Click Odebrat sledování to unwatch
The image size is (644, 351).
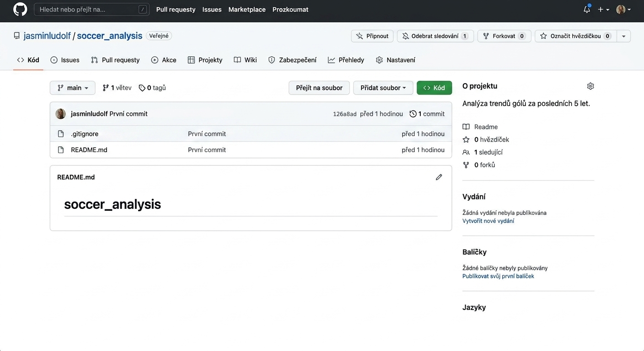[x=435, y=36]
